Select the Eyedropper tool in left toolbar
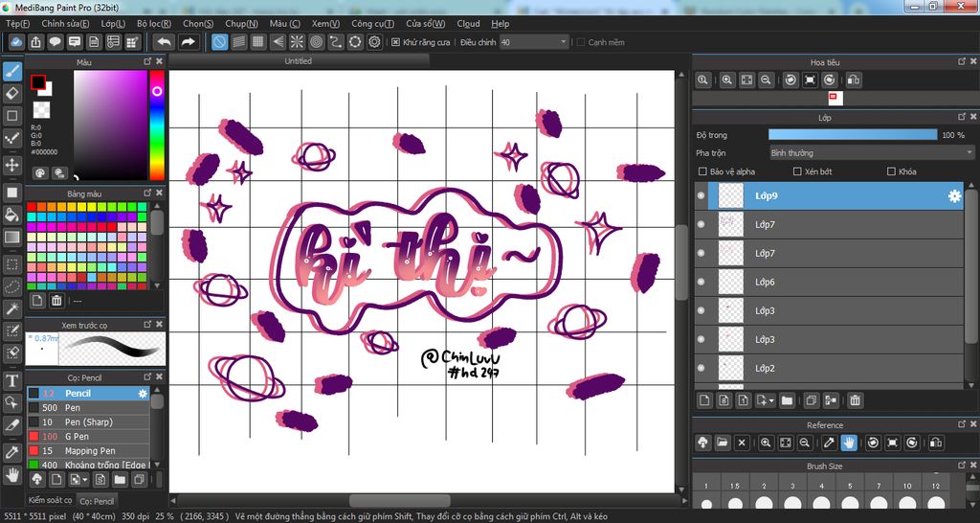The image size is (980, 523). [11, 452]
